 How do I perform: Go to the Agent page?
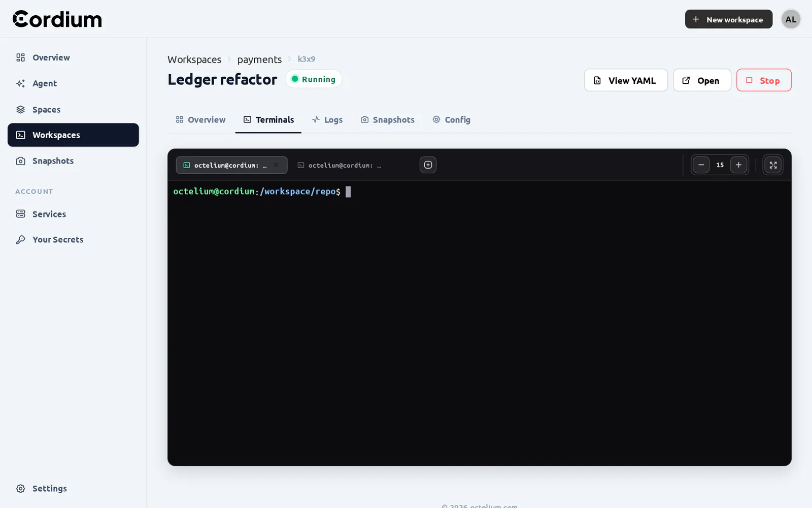coord(73,83)
